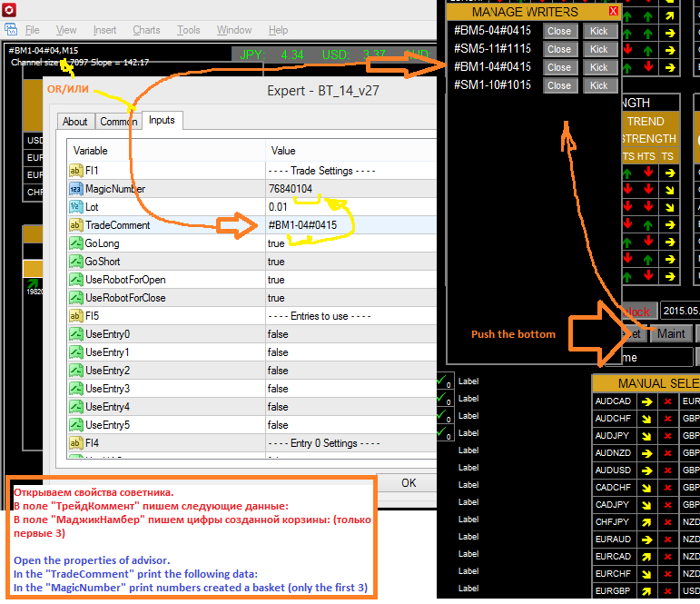Image resolution: width=700 pixels, height=604 pixels.
Task: Open the Tools menu
Action: pos(189,30)
